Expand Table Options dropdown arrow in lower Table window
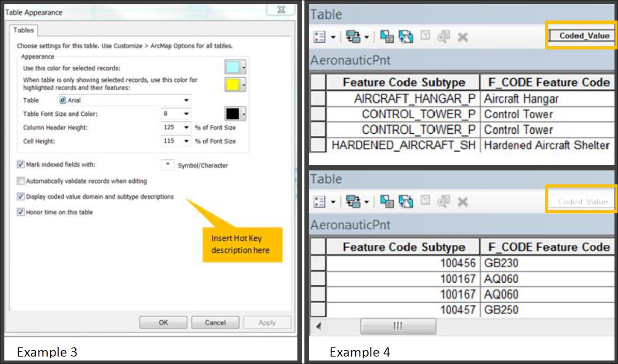Image resolution: width=618 pixels, height=364 pixels. (x=332, y=202)
